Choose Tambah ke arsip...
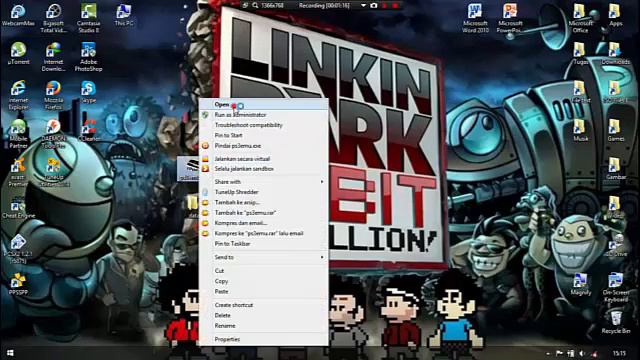Image resolution: width=640 pixels, height=360 pixels. pos(264,202)
